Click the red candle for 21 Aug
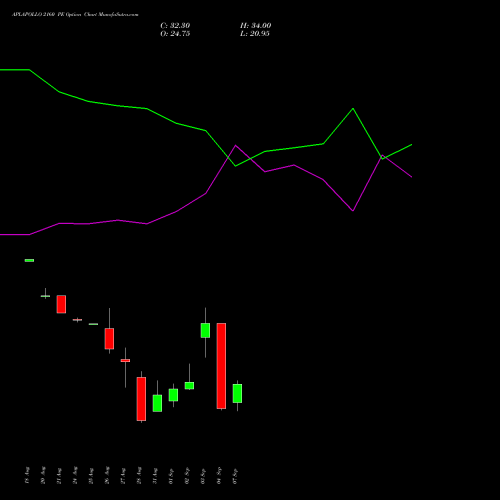500x500 pixels. click(x=61, y=304)
